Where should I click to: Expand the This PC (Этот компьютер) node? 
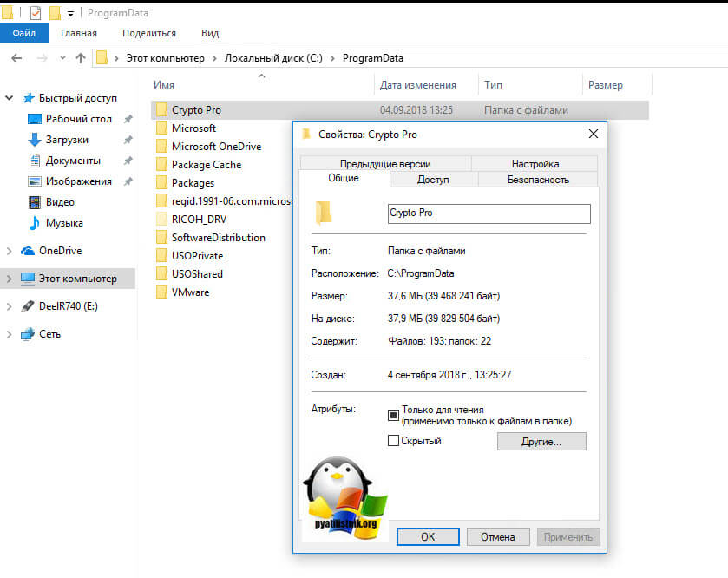[x=10, y=279]
